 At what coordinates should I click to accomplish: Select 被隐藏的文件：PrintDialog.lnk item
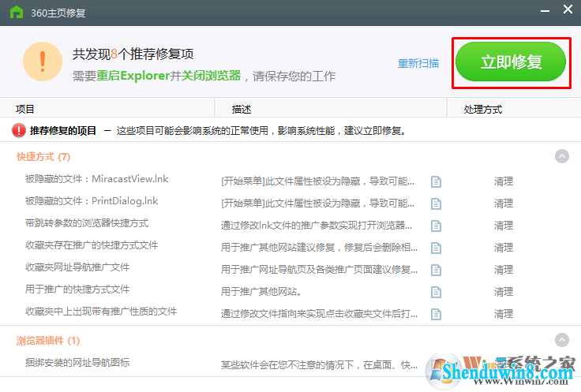tap(92, 201)
